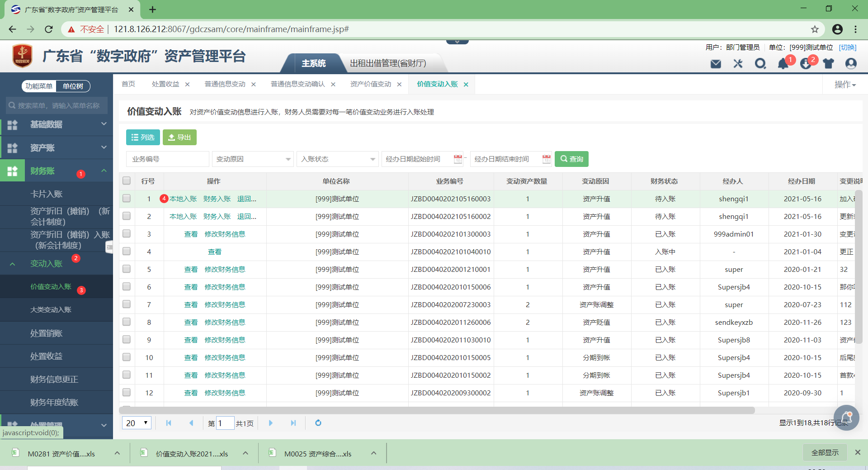
Task: Click the table horizontal scrollbar
Action: click(437, 410)
